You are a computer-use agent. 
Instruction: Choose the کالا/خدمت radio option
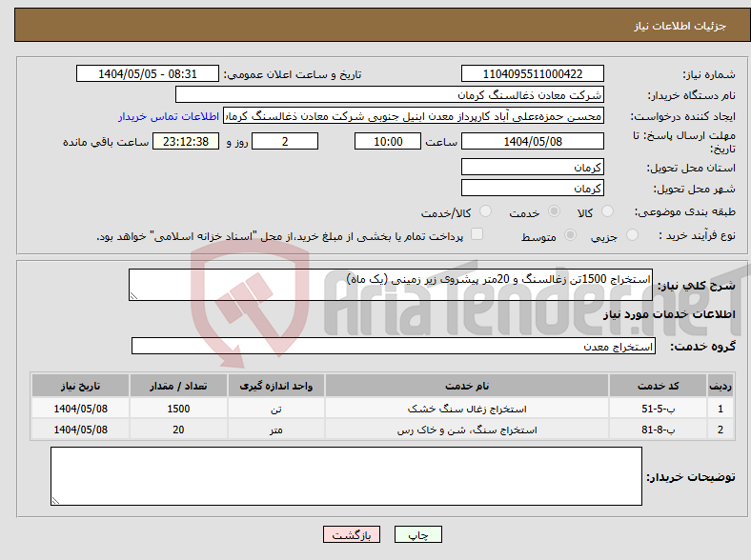(484, 212)
